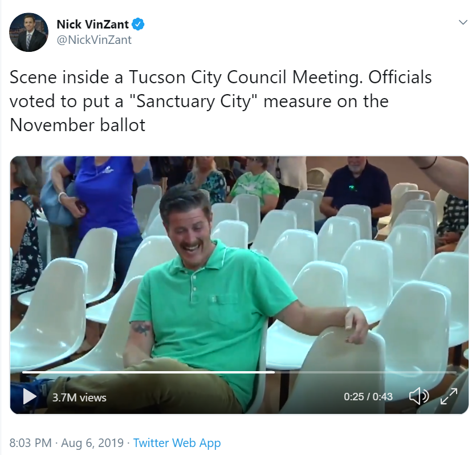Open the Twitter Web App source link
This screenshot has height=455, width=476.
177,442
